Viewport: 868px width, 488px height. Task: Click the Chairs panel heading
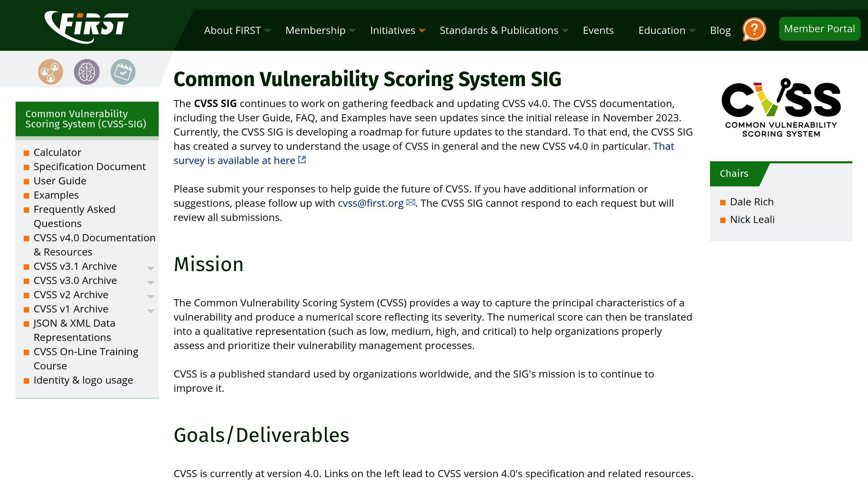tap(734, 174)
